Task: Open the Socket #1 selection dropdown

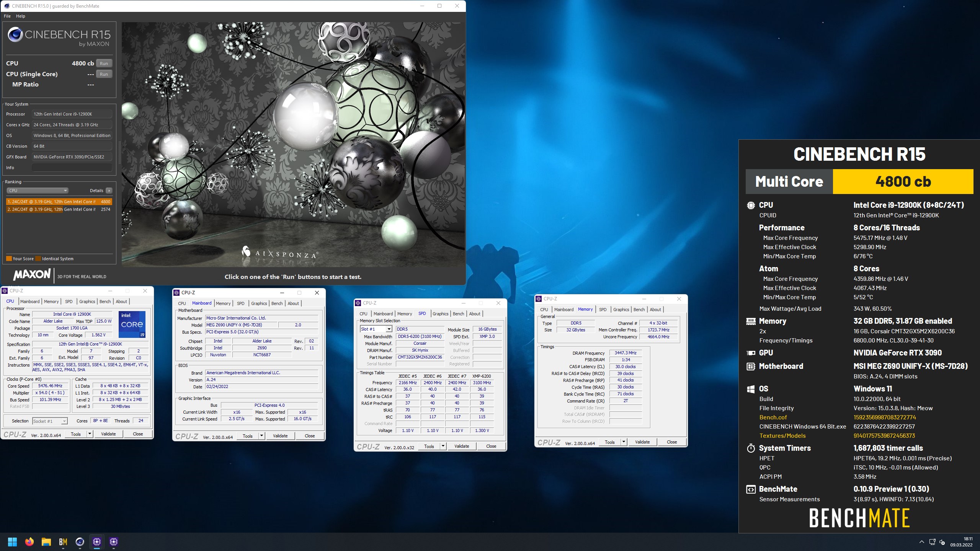Action: tap(50, 421)
